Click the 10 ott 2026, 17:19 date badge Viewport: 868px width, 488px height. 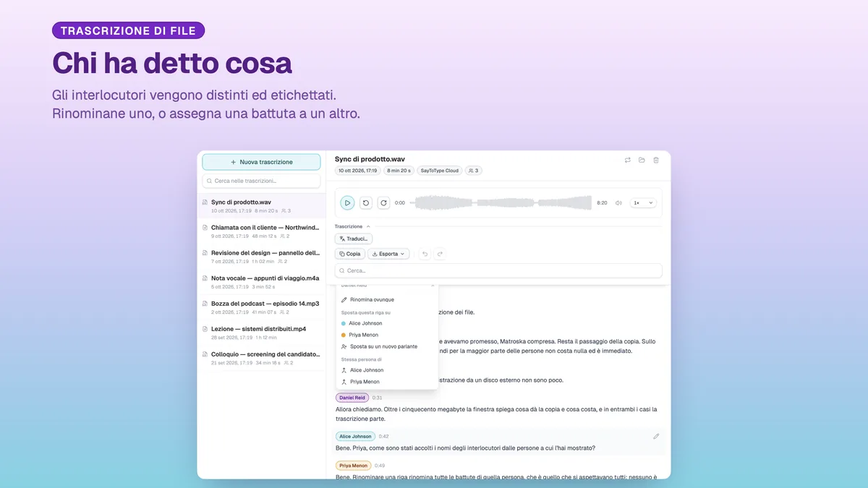point(357,171)
